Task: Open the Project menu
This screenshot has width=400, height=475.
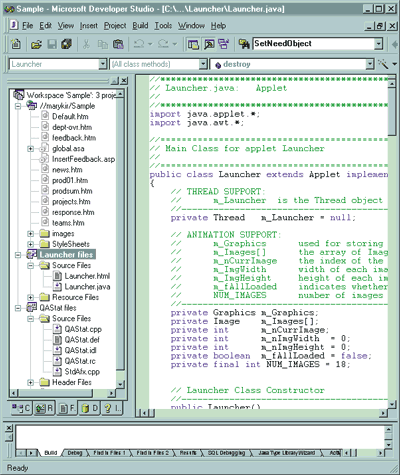Action: (x=115, y=26)
